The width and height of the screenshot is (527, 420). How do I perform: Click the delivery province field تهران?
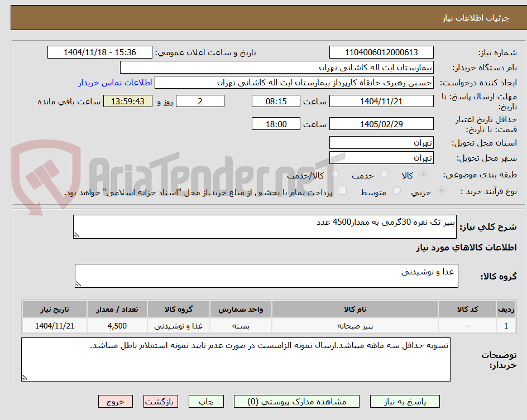381,143
